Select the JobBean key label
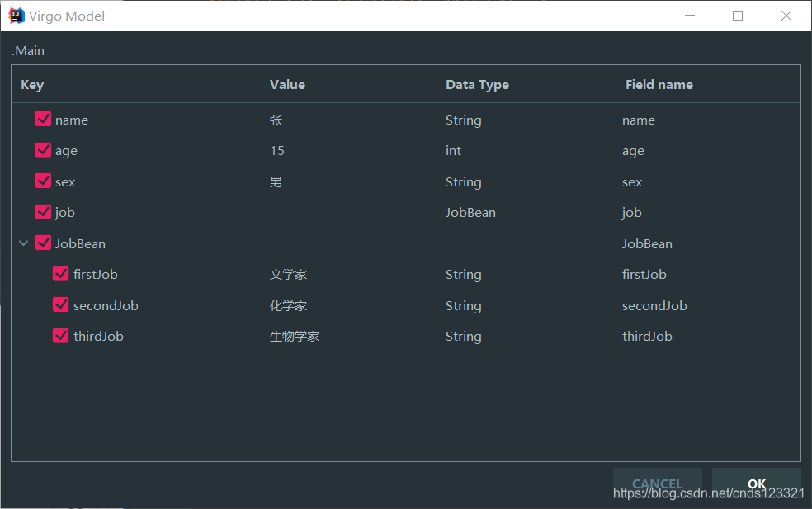 (80, 243)
